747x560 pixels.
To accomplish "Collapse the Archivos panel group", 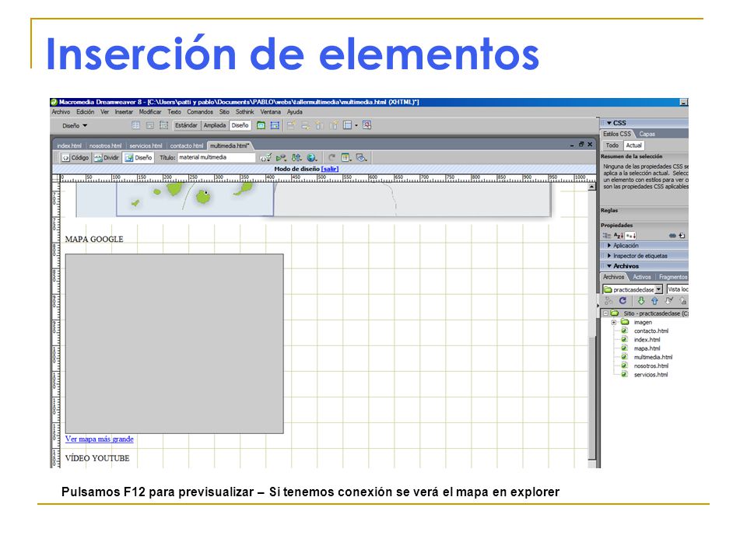I will coord(609,266).
